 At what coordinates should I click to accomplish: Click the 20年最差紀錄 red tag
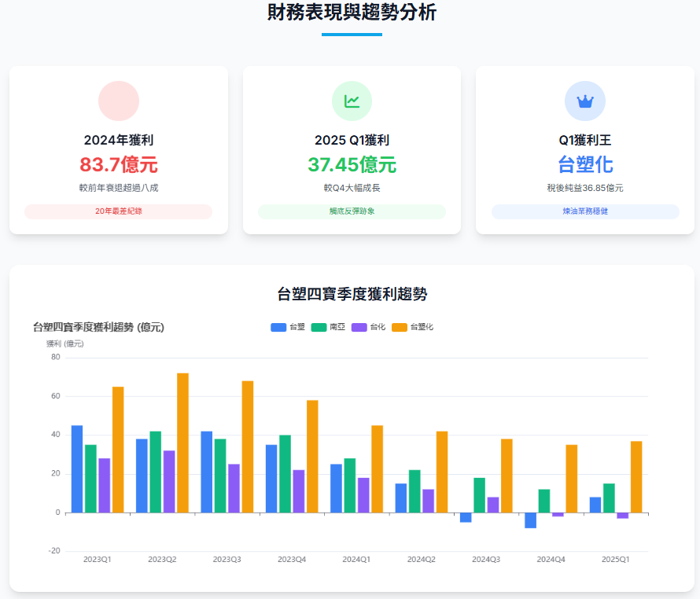(x=118, y=211)
